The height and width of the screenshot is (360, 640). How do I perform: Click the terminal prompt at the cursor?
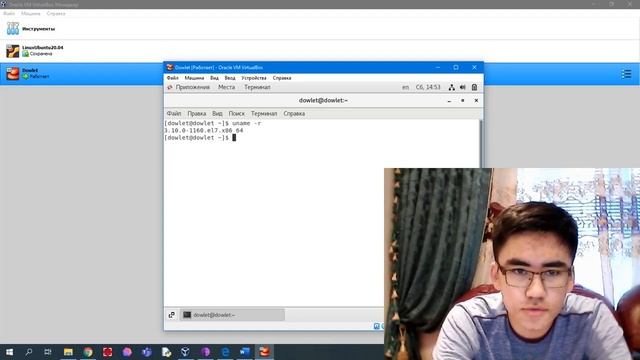point(234,138)
